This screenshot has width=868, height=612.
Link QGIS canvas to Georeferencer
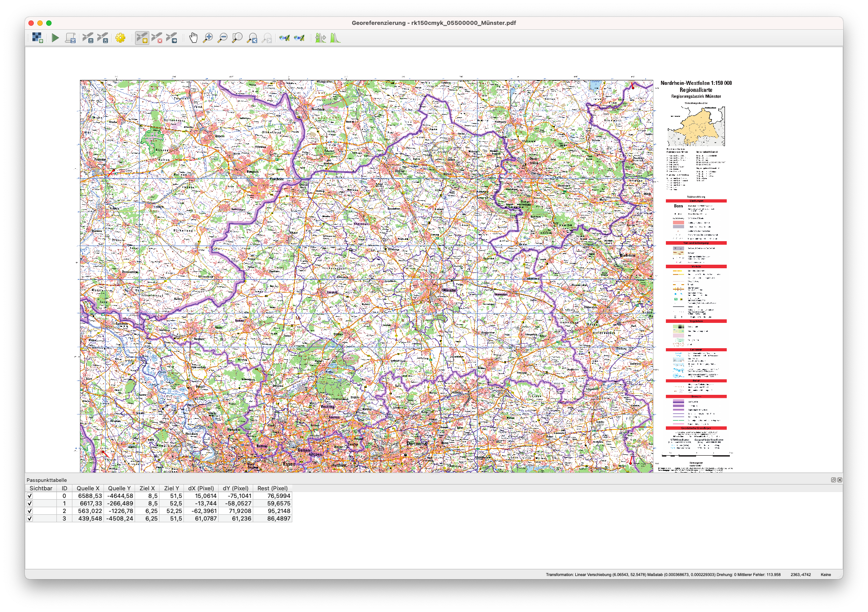299,38
